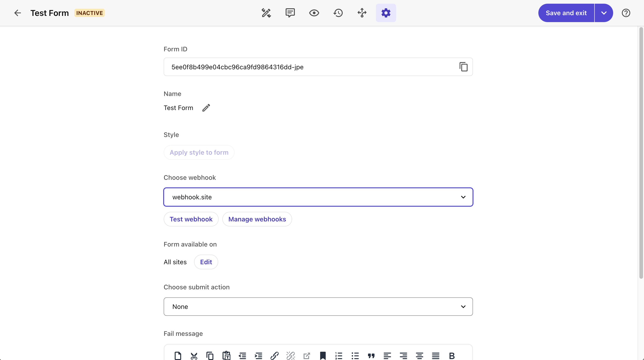Click the version history icon
Screen dimensions: 644x360
338,13
